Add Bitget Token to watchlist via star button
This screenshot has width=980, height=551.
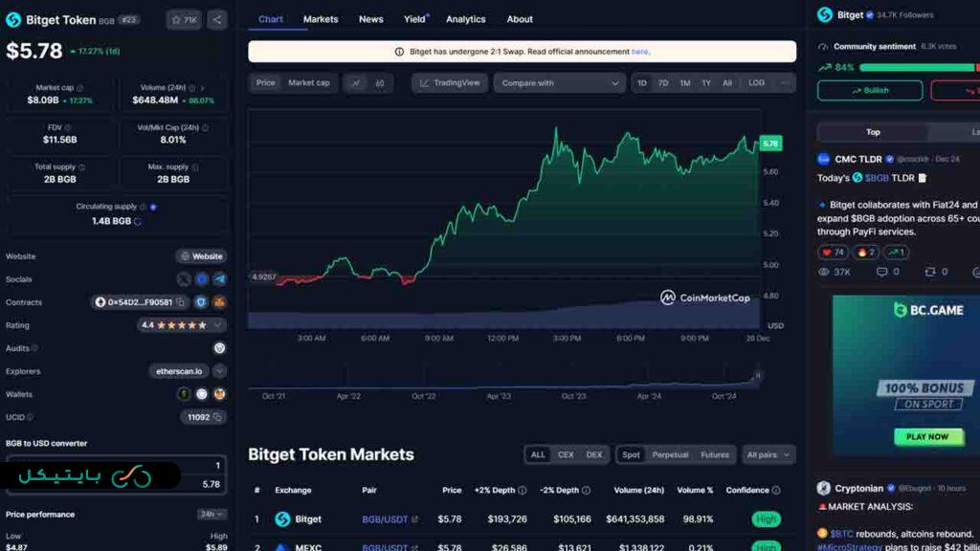coord(183,19)
